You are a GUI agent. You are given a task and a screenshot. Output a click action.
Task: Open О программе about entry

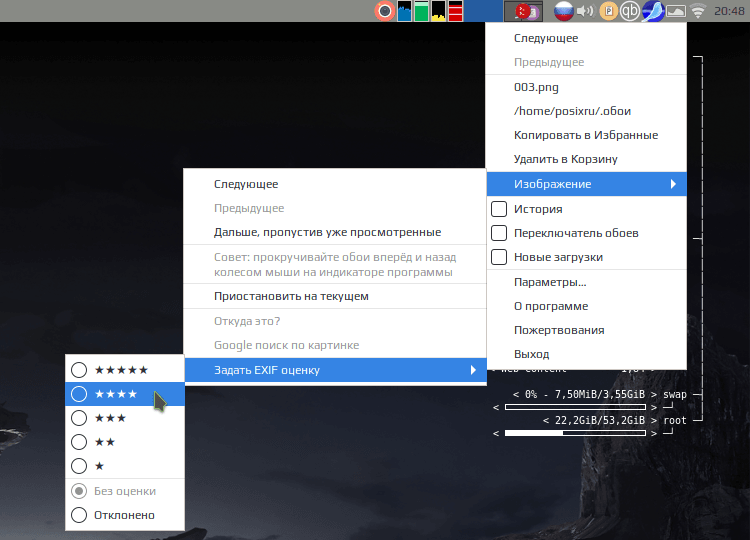(x=586, y=306)
